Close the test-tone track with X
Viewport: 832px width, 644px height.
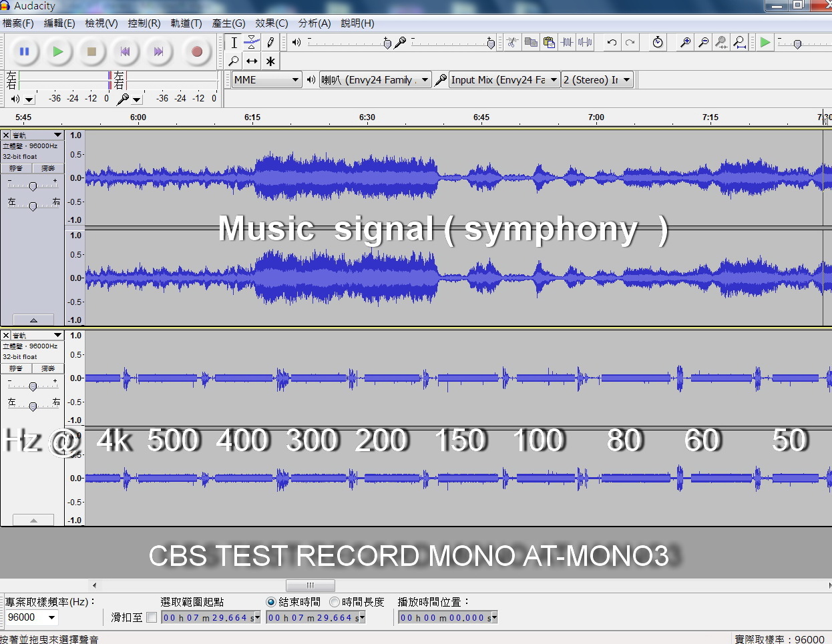click(6, 335)
